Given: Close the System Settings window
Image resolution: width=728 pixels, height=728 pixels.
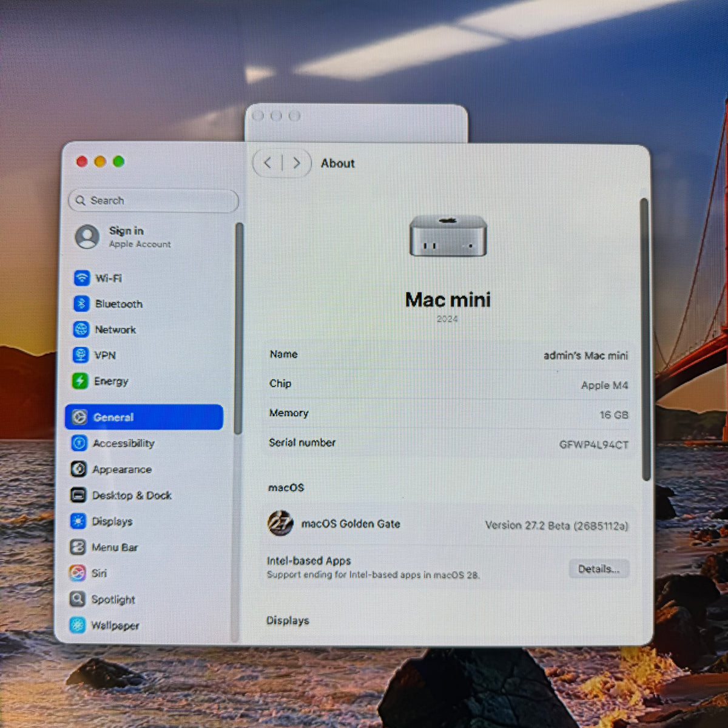Looking at the screenshot, I should point(82,161).
